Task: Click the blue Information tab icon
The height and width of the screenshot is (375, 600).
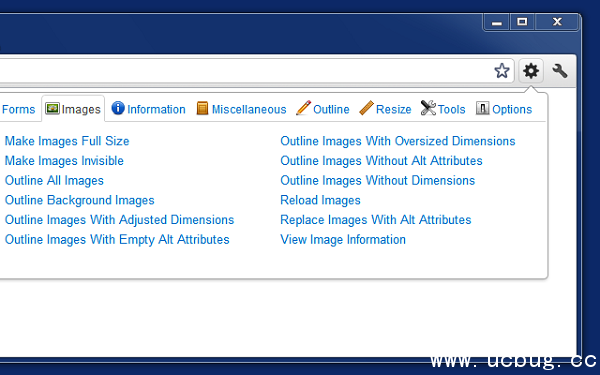Action: tap(118, 108)
